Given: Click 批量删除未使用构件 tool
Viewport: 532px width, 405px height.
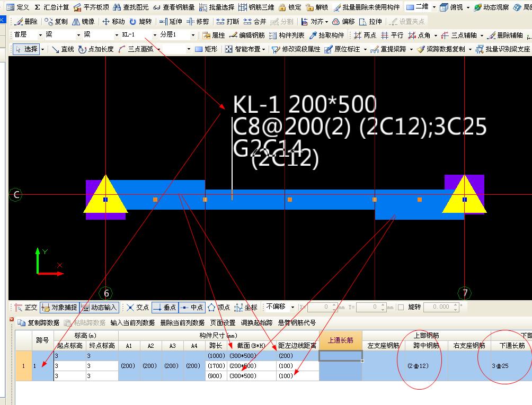Looking at the screenshot, I should [367, 7].
